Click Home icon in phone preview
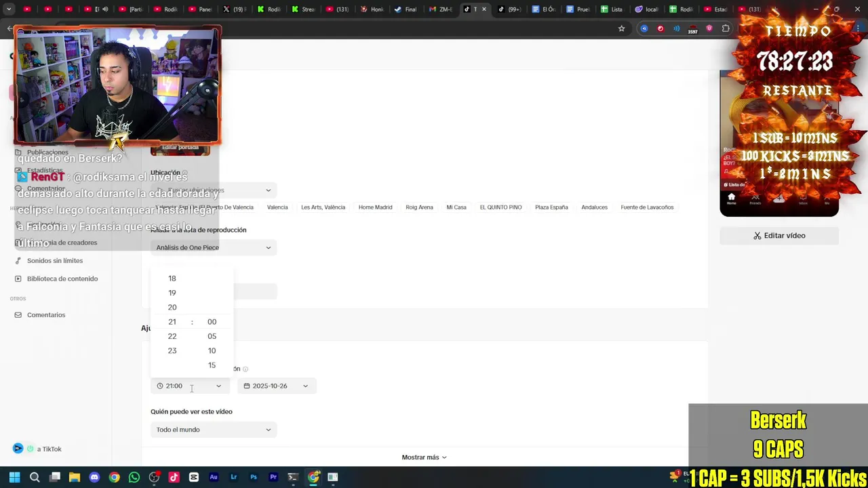 click(731, 199)
